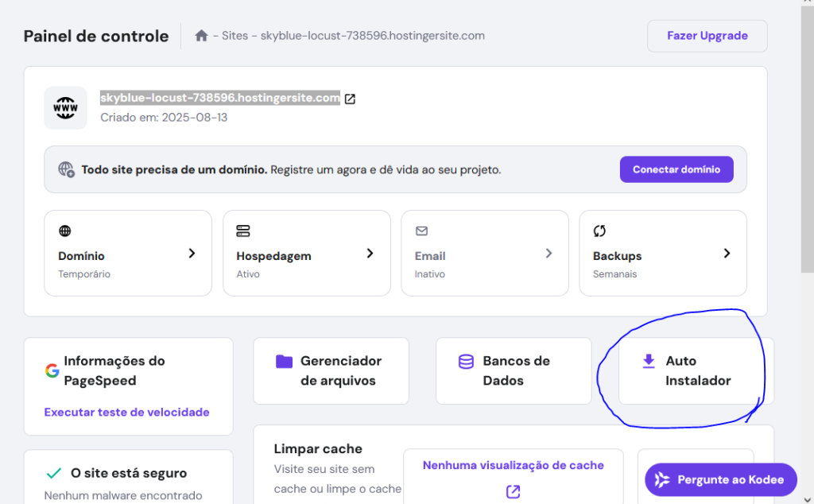Click the Backups refresh arrows icon

600,231
